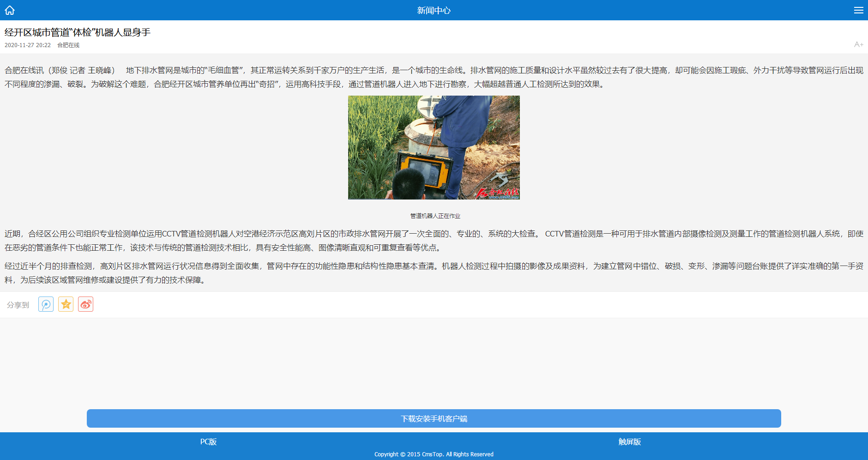Switch to the PC版 site version

tap(208, 442)
